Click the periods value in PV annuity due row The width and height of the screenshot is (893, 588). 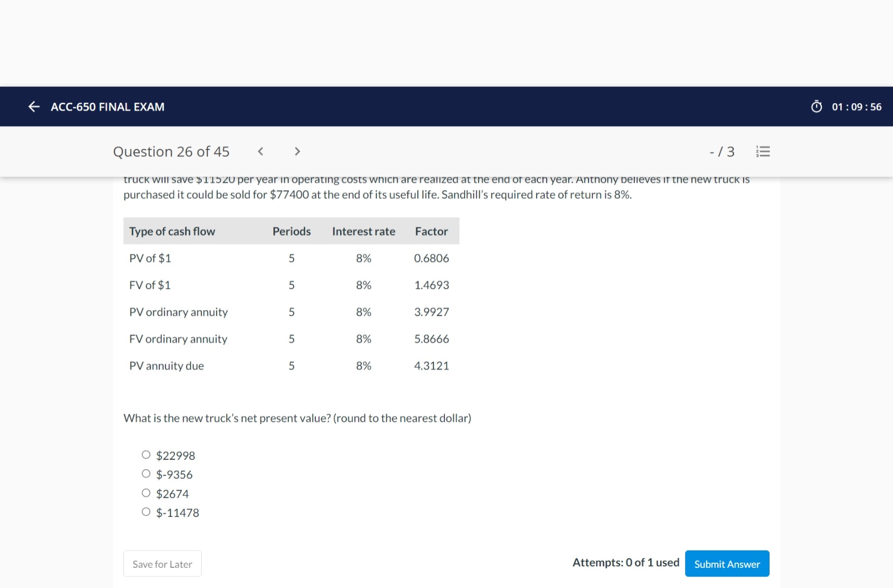click(x=291, y=366)
